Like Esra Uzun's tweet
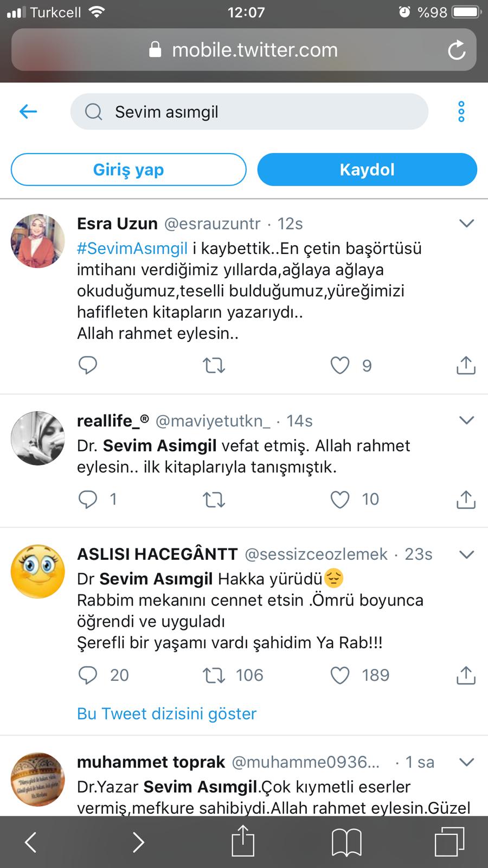This screenshot has height=868, width=488. [x=340, y=366]
